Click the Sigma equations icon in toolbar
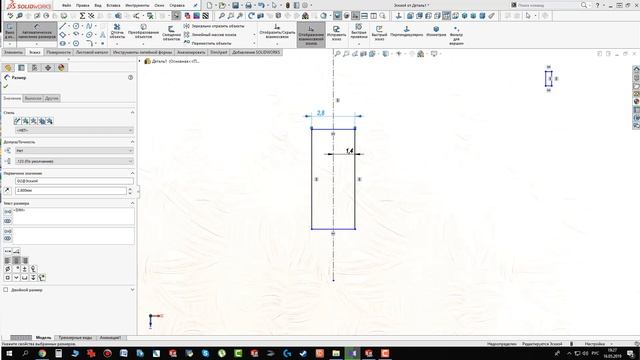Screen dimensions: 640x360 (82, 16)
